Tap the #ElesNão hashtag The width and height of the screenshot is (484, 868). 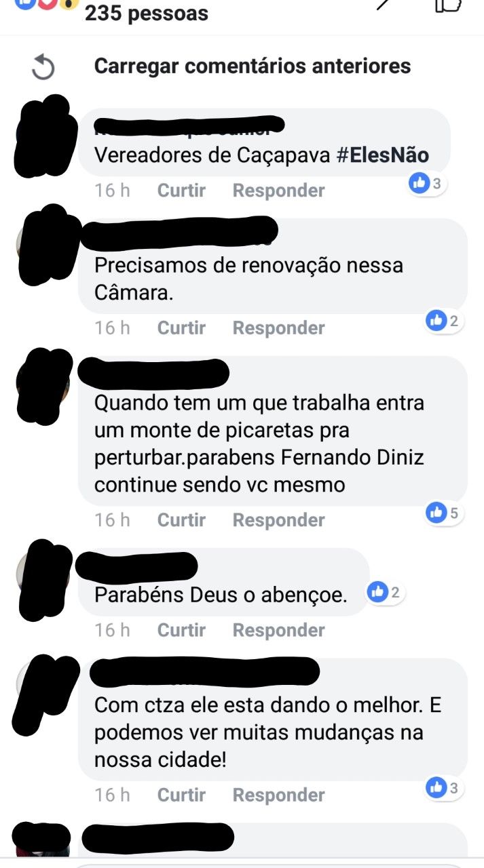[x=383, y=155]
